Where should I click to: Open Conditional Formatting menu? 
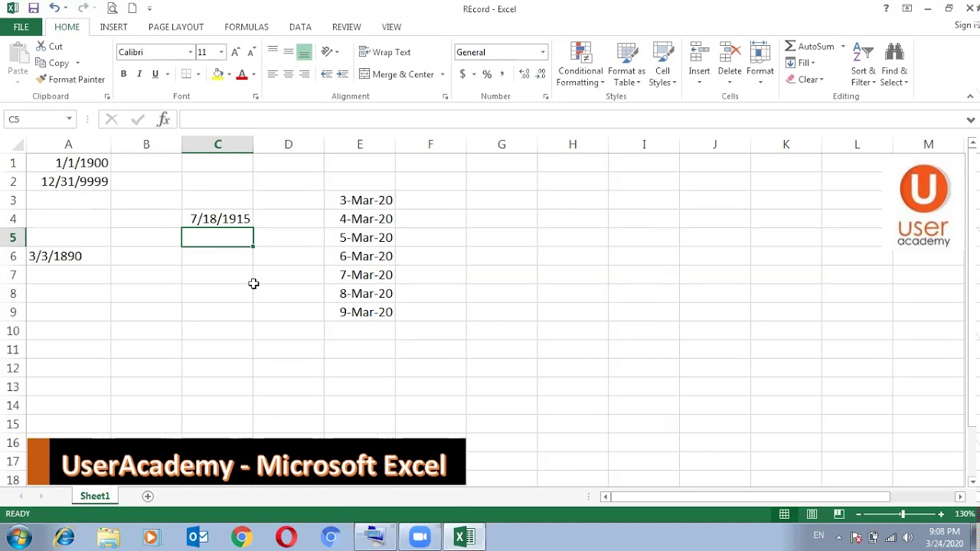pos(580,64)
